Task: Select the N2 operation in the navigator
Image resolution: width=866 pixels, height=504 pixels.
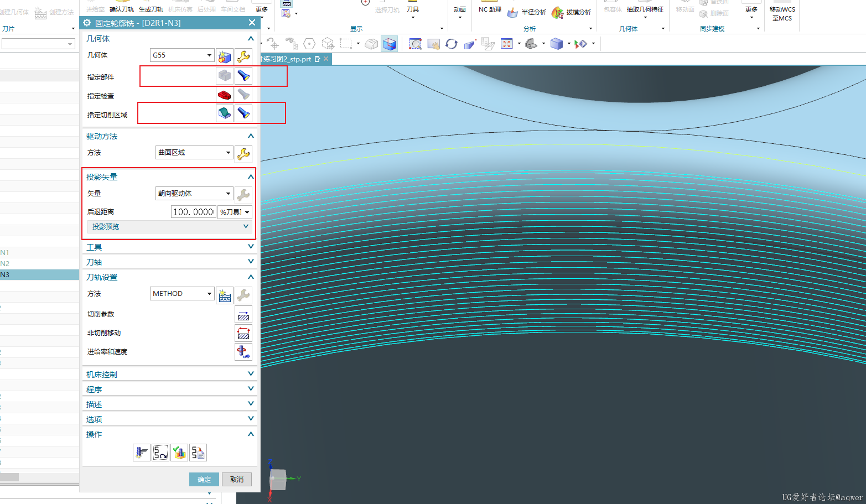Action: (39, 263)
